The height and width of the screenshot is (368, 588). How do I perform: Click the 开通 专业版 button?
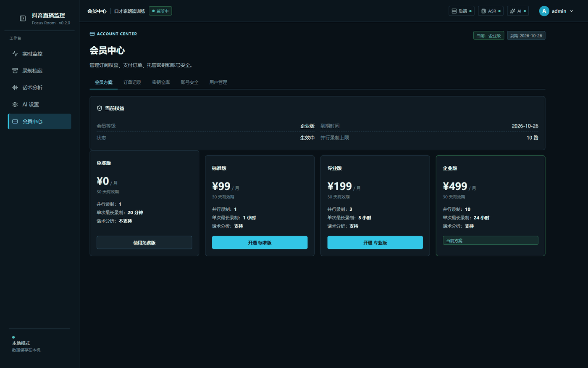(375, 243)
